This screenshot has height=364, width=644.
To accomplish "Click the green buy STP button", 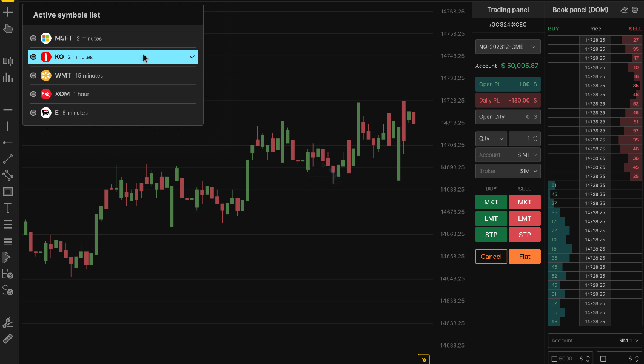I will (491, 235).
